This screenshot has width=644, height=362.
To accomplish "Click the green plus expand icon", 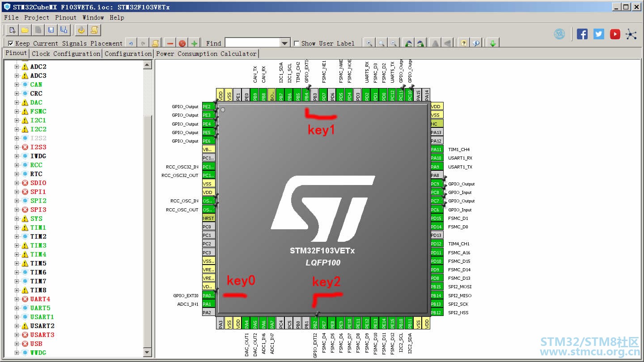I will [194, 43].
